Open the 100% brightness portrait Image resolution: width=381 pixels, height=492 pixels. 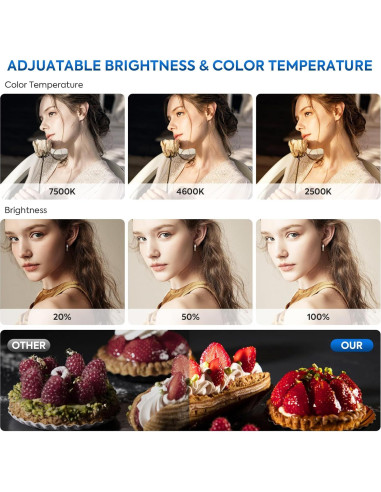318,272
